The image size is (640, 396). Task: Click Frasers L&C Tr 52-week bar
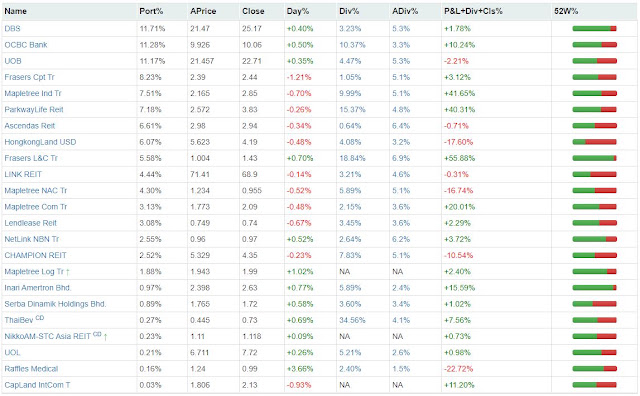(594, 158)
